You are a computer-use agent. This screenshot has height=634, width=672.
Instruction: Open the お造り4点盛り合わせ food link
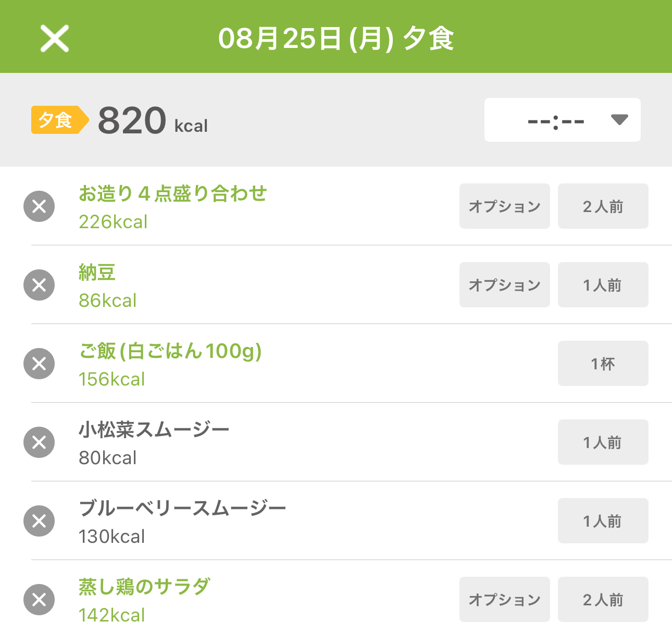pos(172,193)
